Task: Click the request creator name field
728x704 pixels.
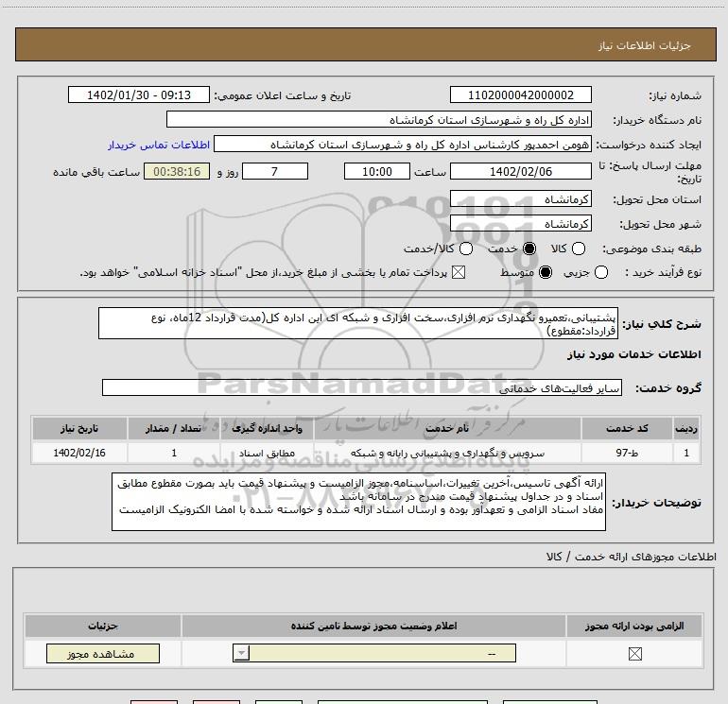Action: [x=403, y=144]
